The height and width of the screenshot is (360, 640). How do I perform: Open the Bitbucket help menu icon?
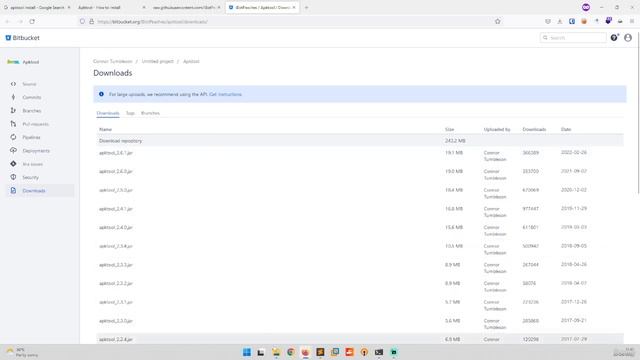pos(614,38)
